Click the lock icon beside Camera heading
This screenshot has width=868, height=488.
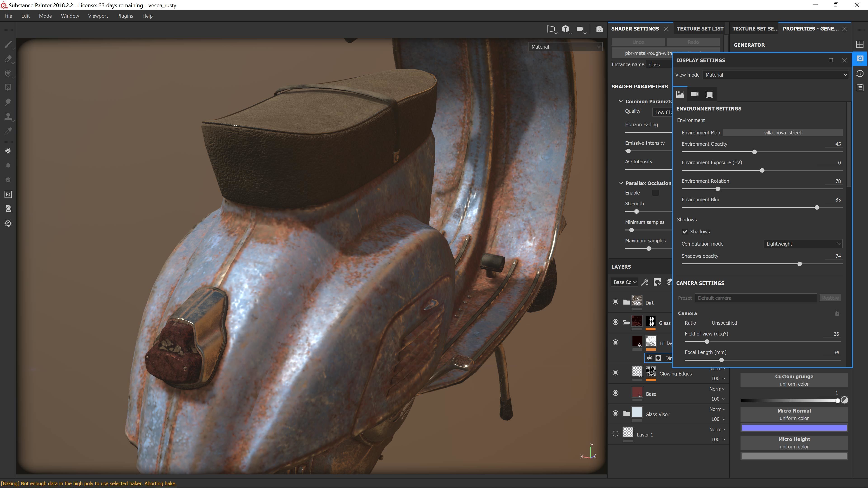point(837,313)
